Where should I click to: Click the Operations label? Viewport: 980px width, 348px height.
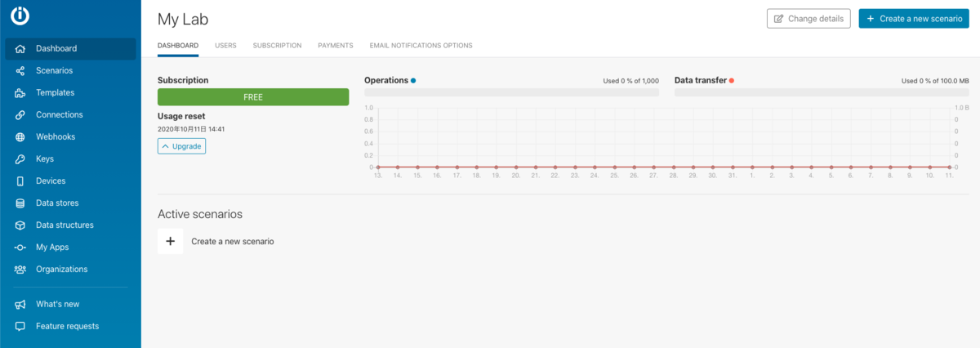pos(386,80)
